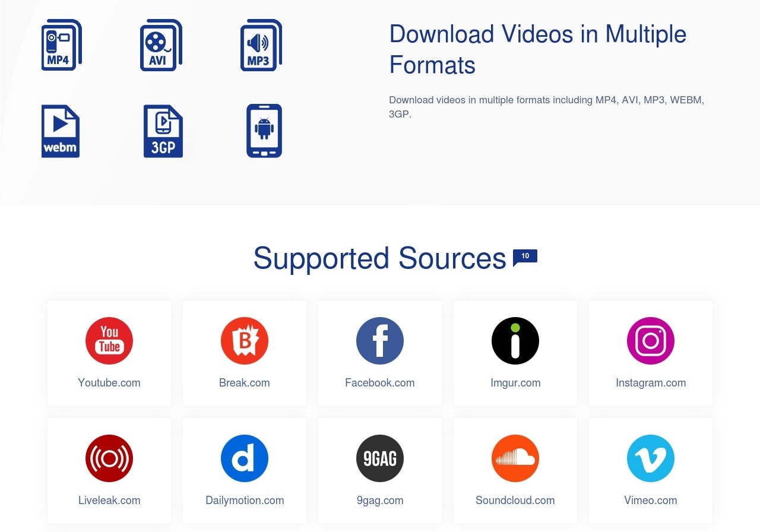Select the 9GAG dark logo

point(380,458)
